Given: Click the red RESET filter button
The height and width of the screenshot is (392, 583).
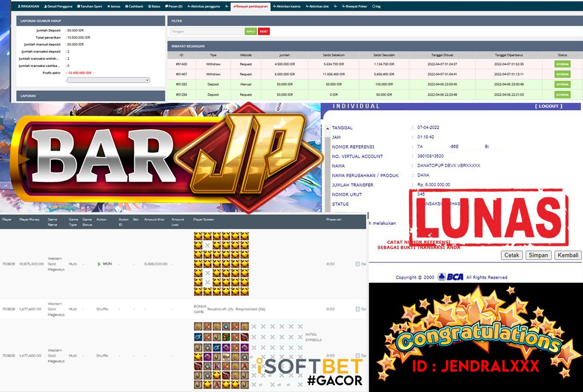Looking at the screenshot, I should (x=264, y=31).
